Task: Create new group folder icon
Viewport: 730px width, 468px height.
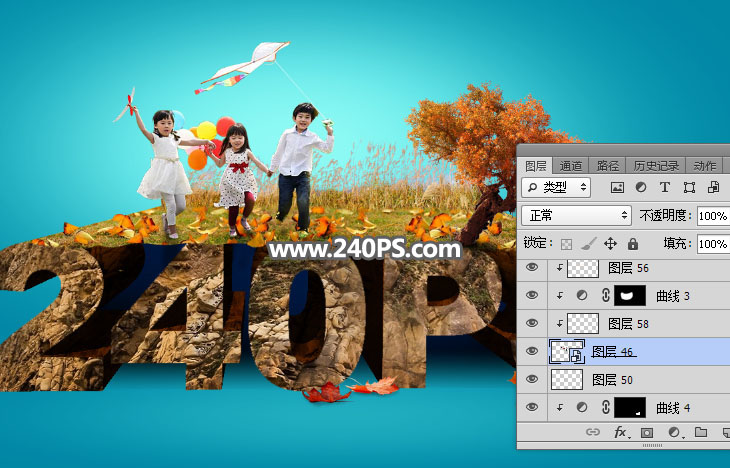Action: 701,432
